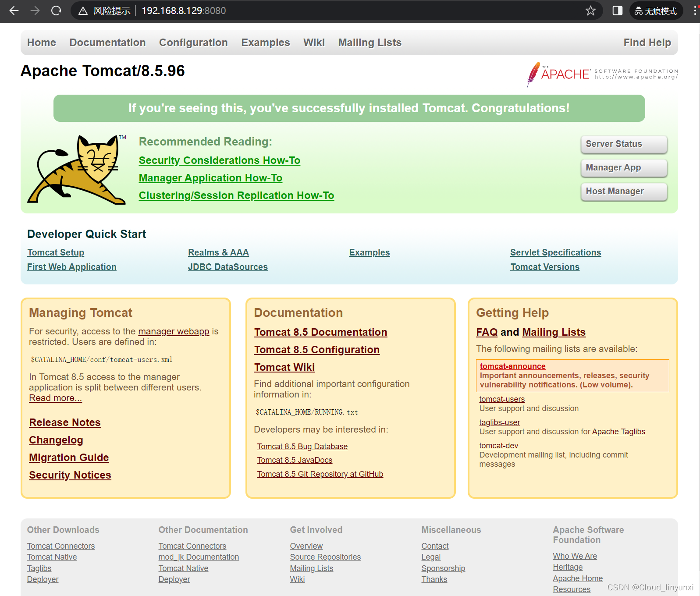The height and width of the screenshot is (596, 700).
Task: Click the Apache Home footer link
Action: pos(578,578)
